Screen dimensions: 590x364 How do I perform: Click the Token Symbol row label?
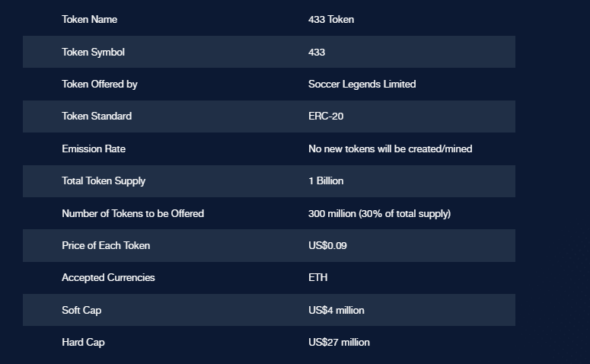click(94, 53)
